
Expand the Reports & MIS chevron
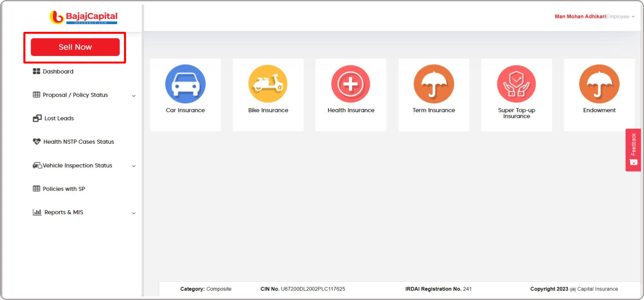pos(134,213)
